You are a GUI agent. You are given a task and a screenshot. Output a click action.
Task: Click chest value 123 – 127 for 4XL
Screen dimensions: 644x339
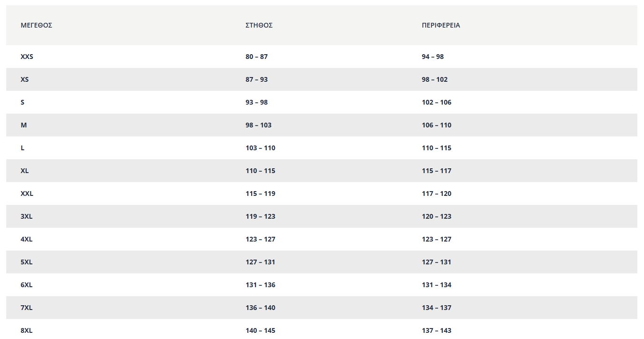(x=260, y=239)
